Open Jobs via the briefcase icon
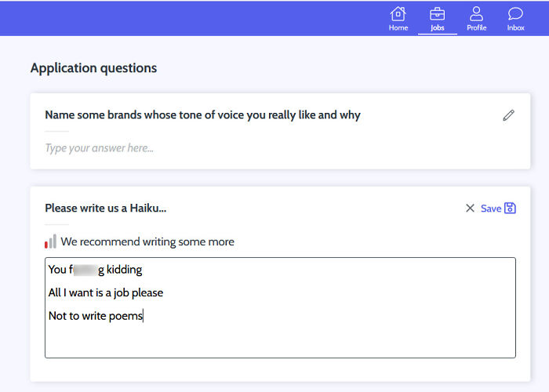 [x=438, y=13]
